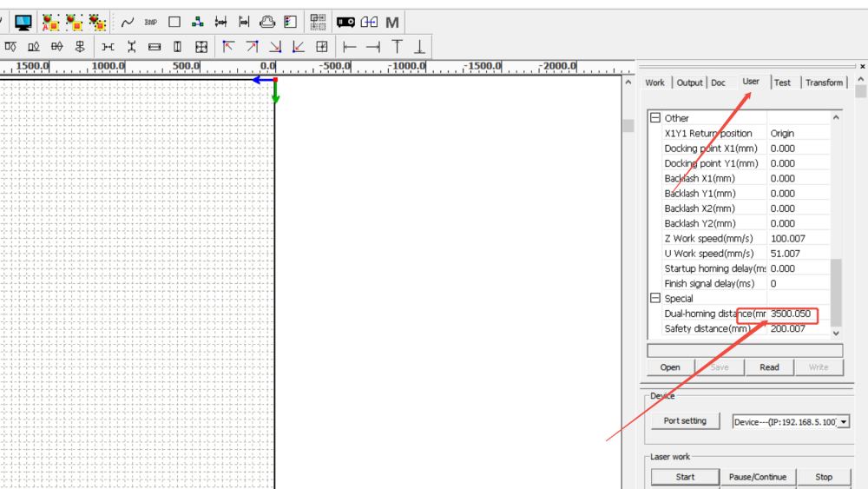Image resolution: width=868 pixels, height=489 pixels.
Task: Apply same vertical spacing icon
Action: coord(131,47)
